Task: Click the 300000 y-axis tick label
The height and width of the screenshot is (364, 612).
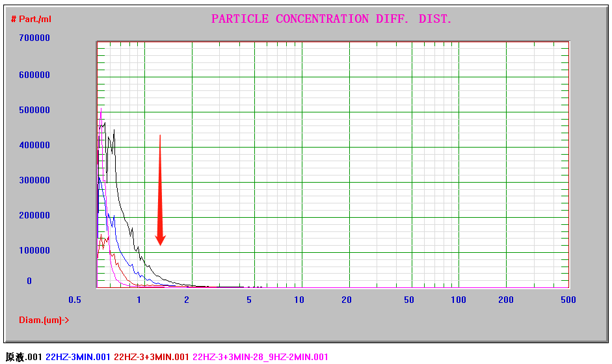Action: (x=34, y=180)
